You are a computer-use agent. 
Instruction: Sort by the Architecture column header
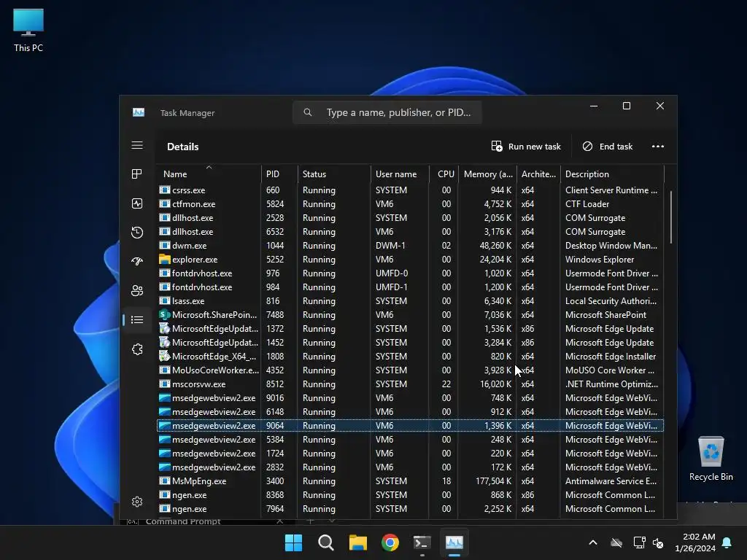click(x=539, y=174)
